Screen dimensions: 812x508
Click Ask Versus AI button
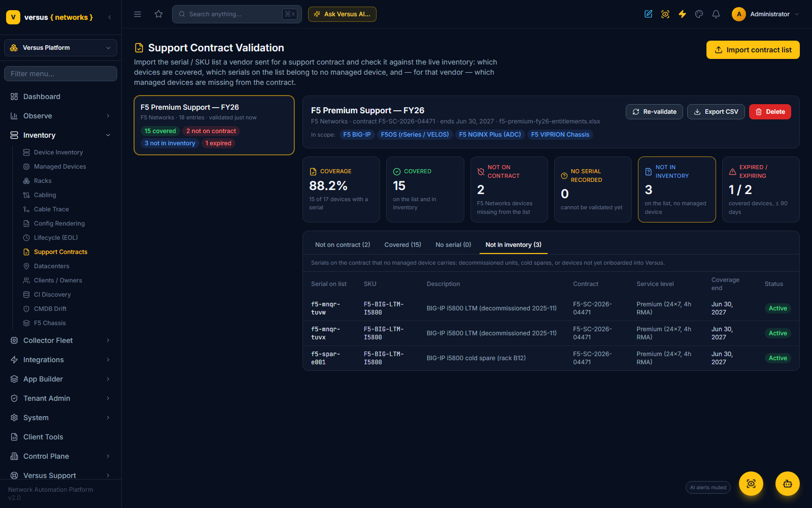(x=342, y=14)
